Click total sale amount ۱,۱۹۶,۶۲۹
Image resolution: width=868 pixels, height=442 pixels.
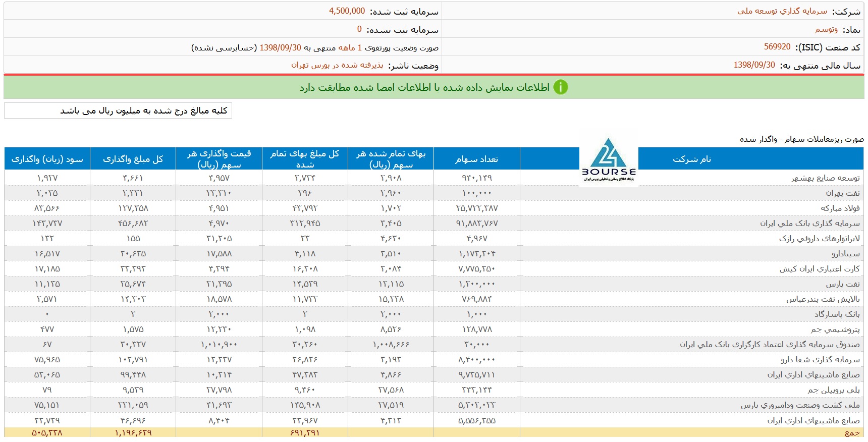click(x=133, y=433)
